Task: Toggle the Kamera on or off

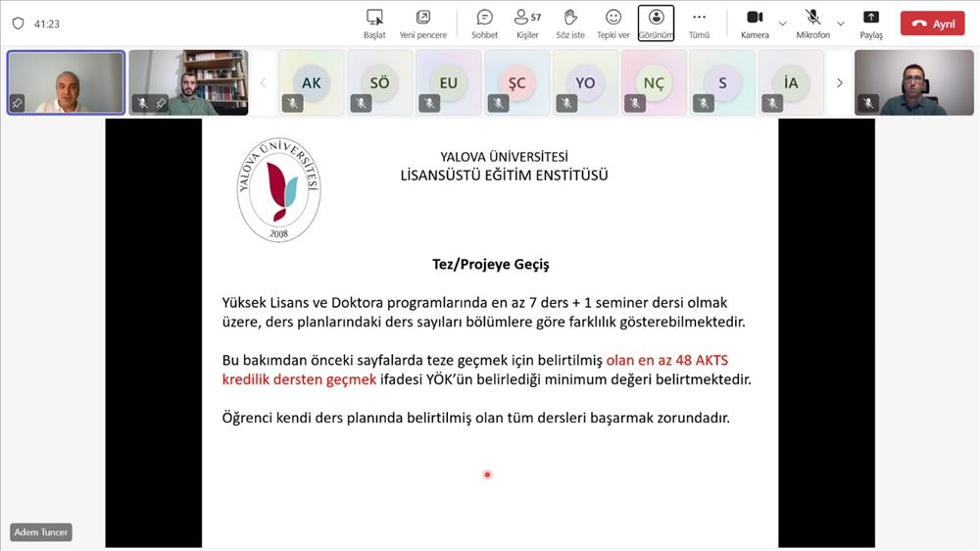Action: click(x=755, y=24)
